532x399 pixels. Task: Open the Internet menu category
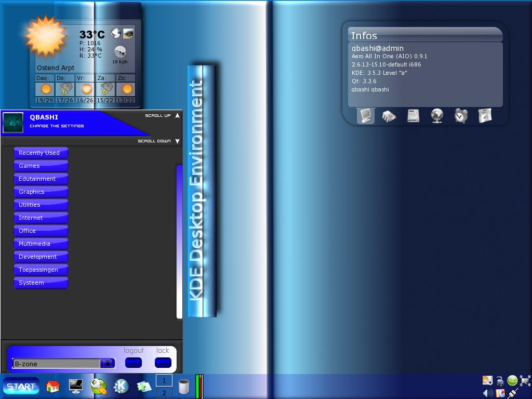point(41,218)
